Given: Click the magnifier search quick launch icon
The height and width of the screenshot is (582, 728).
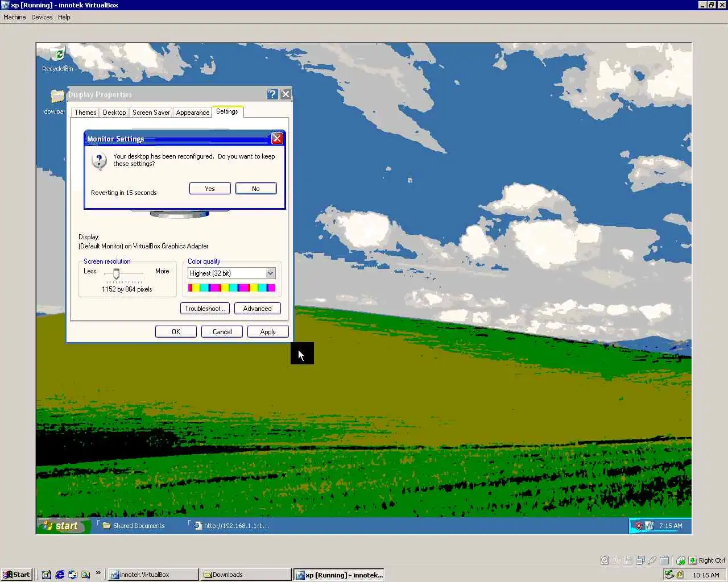Looking at the screenshot, I should 85,575.
